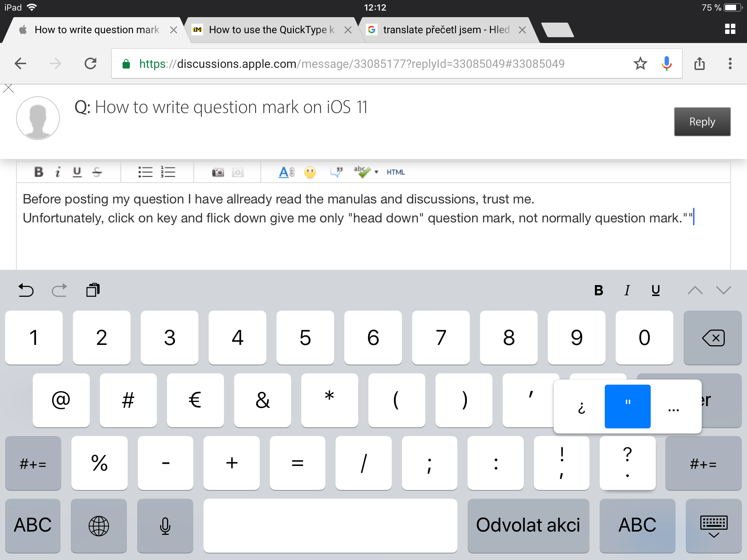747x560 pixels.
Task: Switch to HTML editing mode
Action: click(396, 172)
